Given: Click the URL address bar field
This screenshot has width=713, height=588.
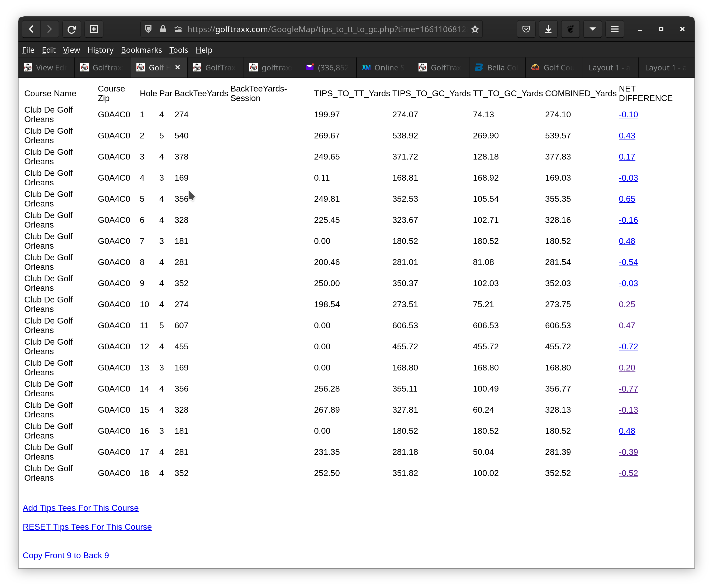Looking at the screenshot, I should (x=326, y=29).
